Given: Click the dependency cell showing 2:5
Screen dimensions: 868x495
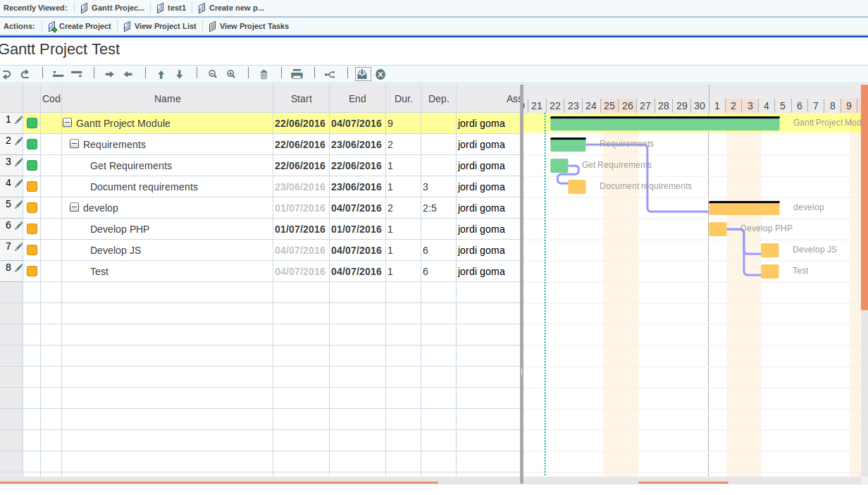Looking at the screenshot, I should coord(439,208).
